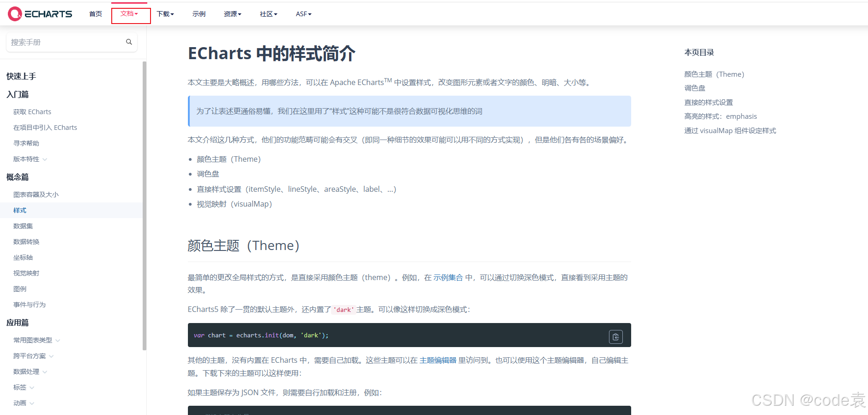Jump to 调色盘 in page contents
Image resolution: width=868 pixels, height=415 pixels.
click(695, 88)
